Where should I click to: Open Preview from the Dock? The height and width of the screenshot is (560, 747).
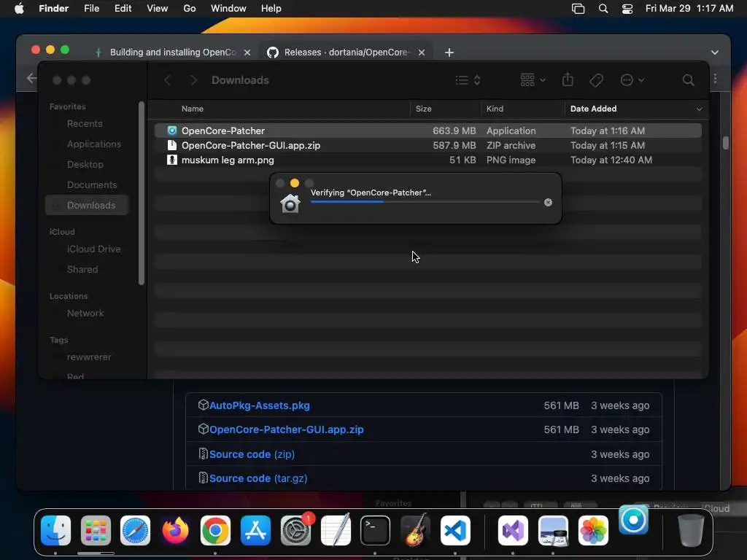553,530
